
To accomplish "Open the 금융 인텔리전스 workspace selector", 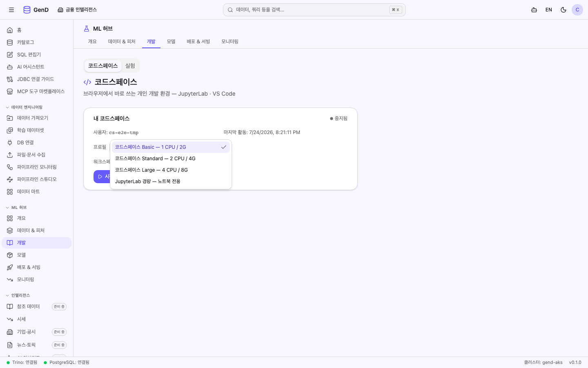I will click(x=77, y=10).
